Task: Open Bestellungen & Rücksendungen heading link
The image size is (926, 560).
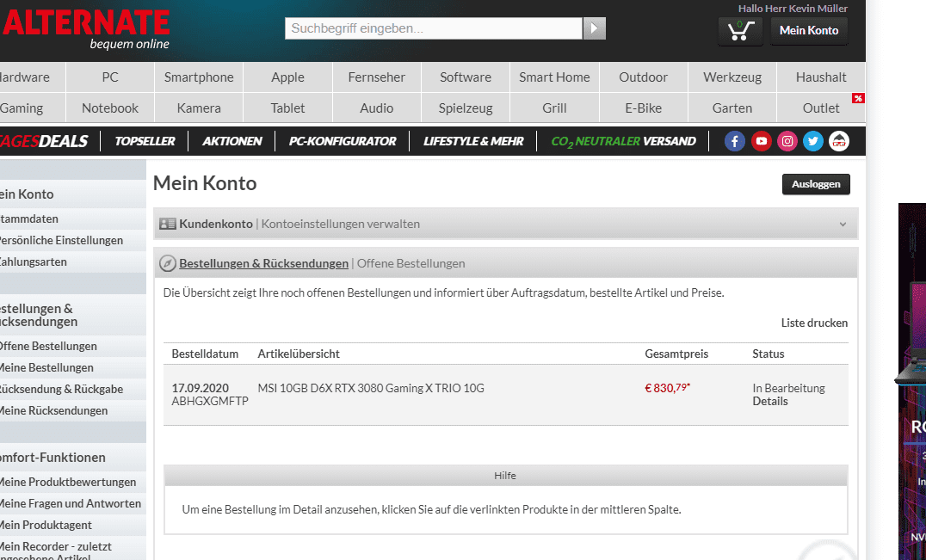Action: tap(264, 263)
